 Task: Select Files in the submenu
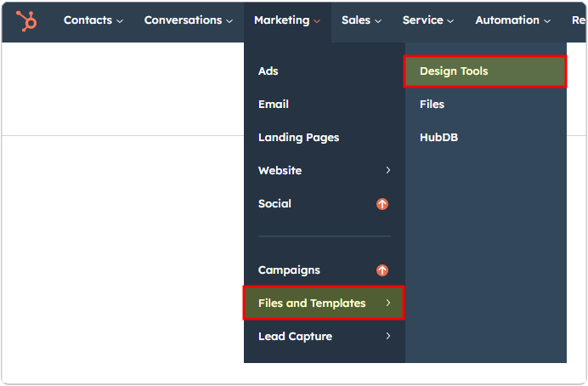click(432, 105)
